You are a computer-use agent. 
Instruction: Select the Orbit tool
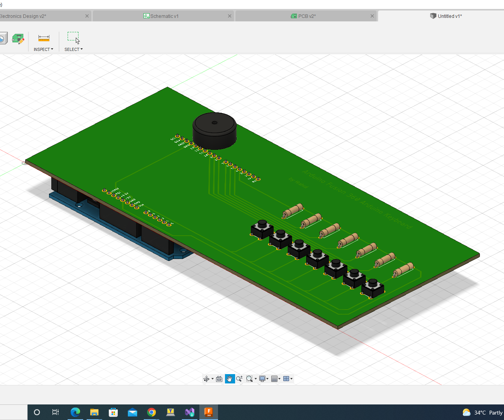pos(207,378)
